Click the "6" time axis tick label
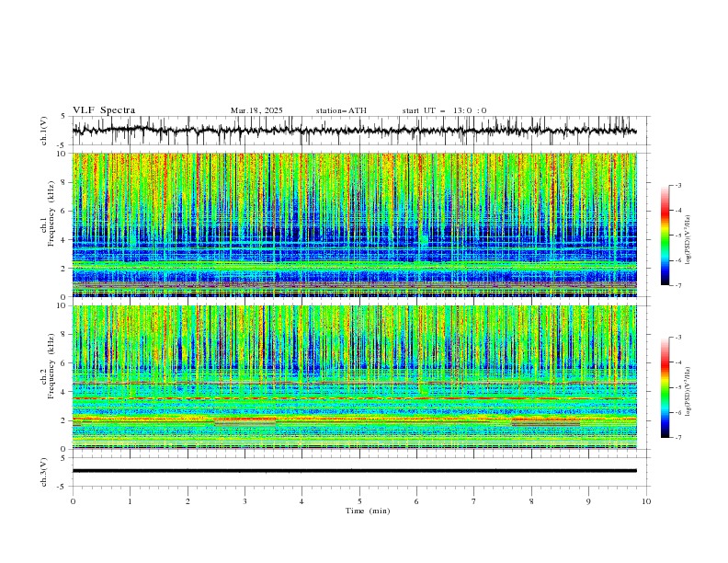 [x=416, y=501]
